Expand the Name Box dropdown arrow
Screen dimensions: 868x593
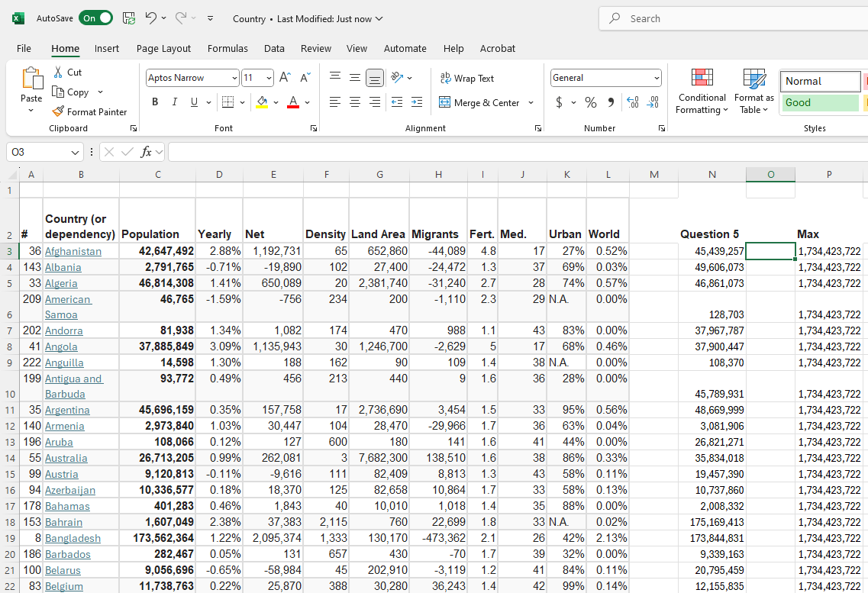coord(75,153)
